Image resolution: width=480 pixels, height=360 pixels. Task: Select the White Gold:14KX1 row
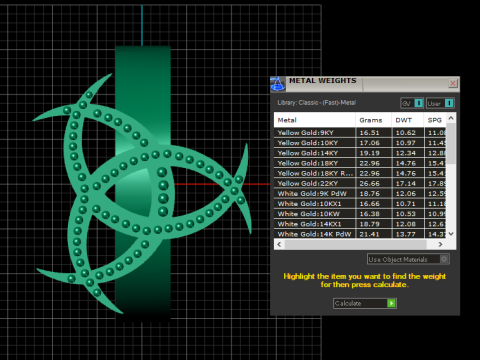coord(360,224)
